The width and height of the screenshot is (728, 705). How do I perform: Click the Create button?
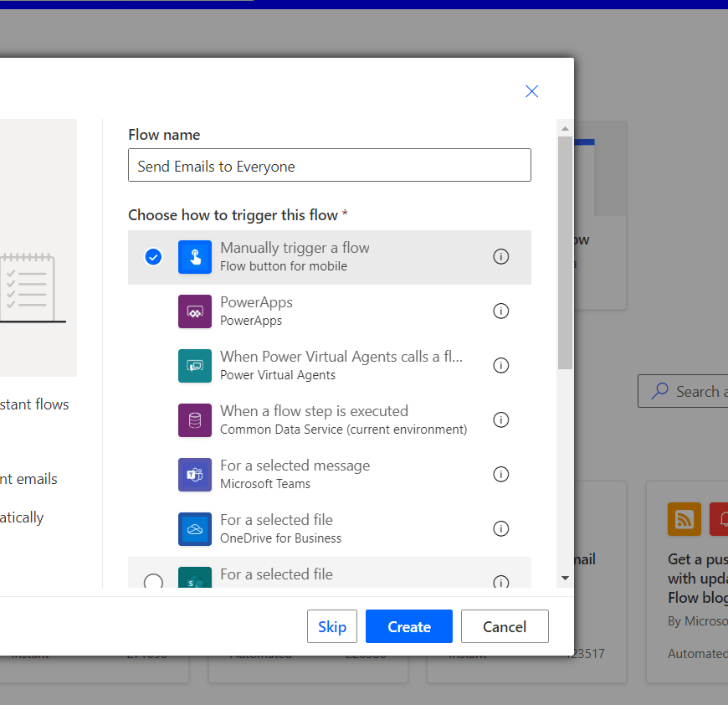coord(409,626)
